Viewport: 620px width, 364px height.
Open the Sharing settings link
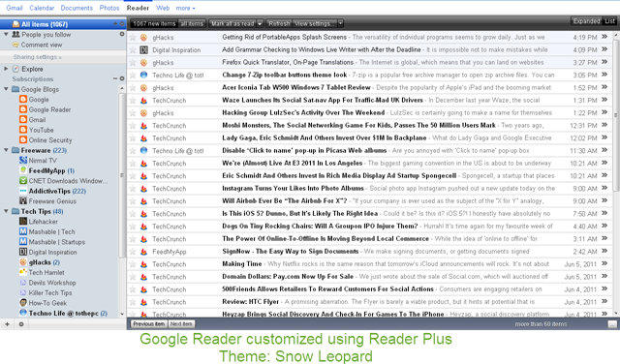tap(37, 57)
